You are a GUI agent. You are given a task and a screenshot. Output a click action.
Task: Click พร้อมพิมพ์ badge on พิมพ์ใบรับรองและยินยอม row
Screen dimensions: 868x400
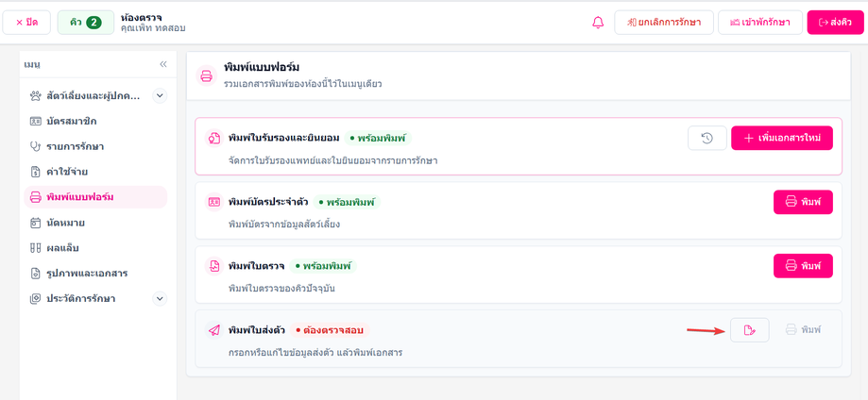coord(378,139)
